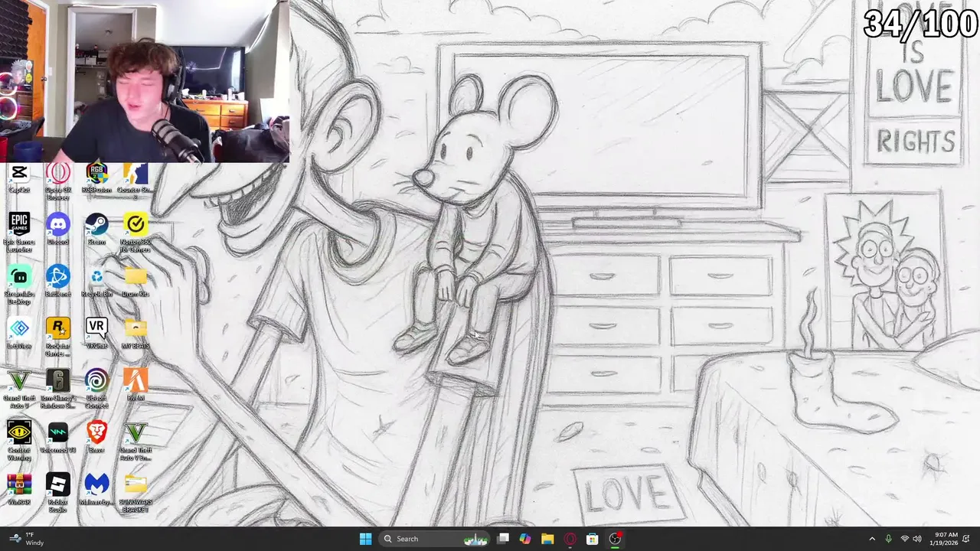Image resolution: width=980 pixels, height=551 pixels.
Task: Open the weather widget showing Windy
Action: pos(26,539)
